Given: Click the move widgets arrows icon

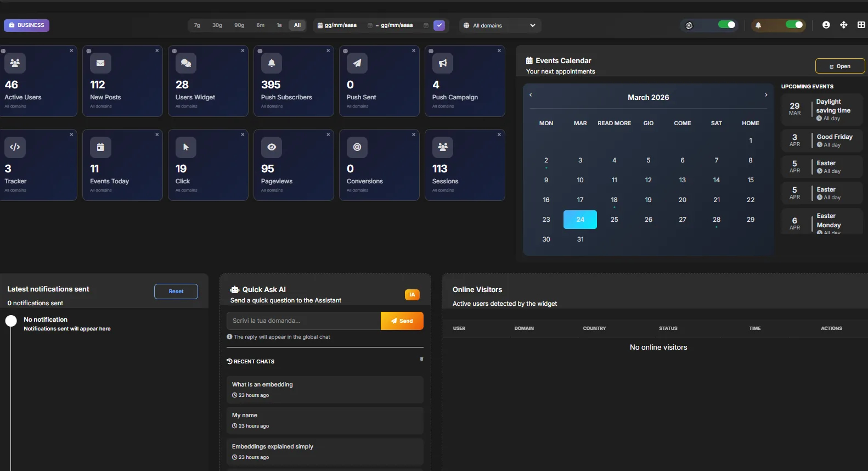Looking at the screenshot, I should 844,25.
